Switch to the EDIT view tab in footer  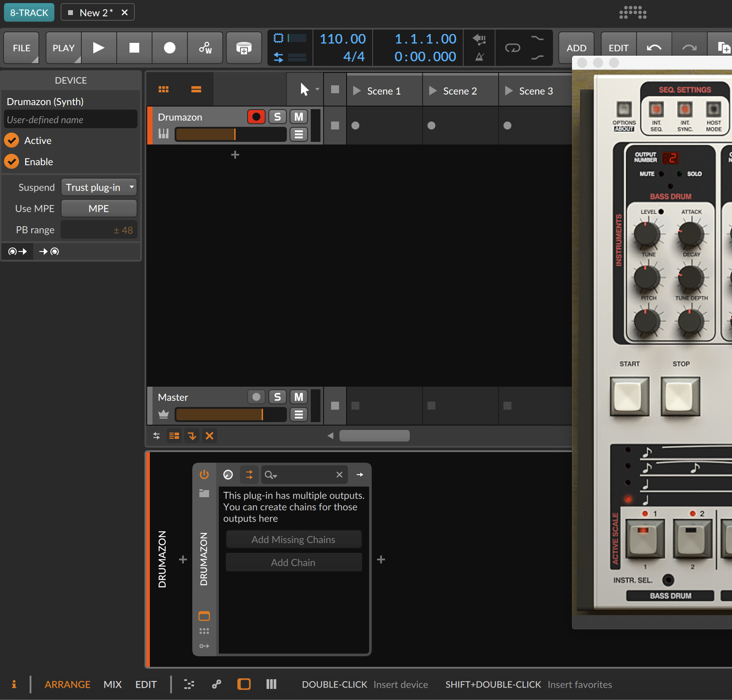(146, 685)
